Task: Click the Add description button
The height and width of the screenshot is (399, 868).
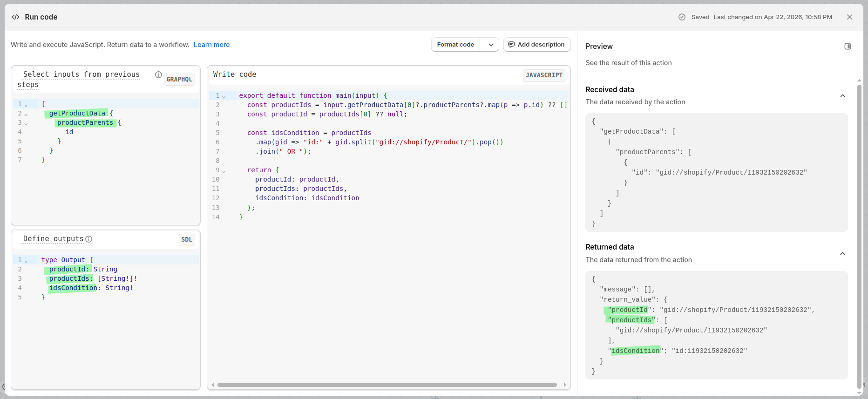Action: coord(536,45)
